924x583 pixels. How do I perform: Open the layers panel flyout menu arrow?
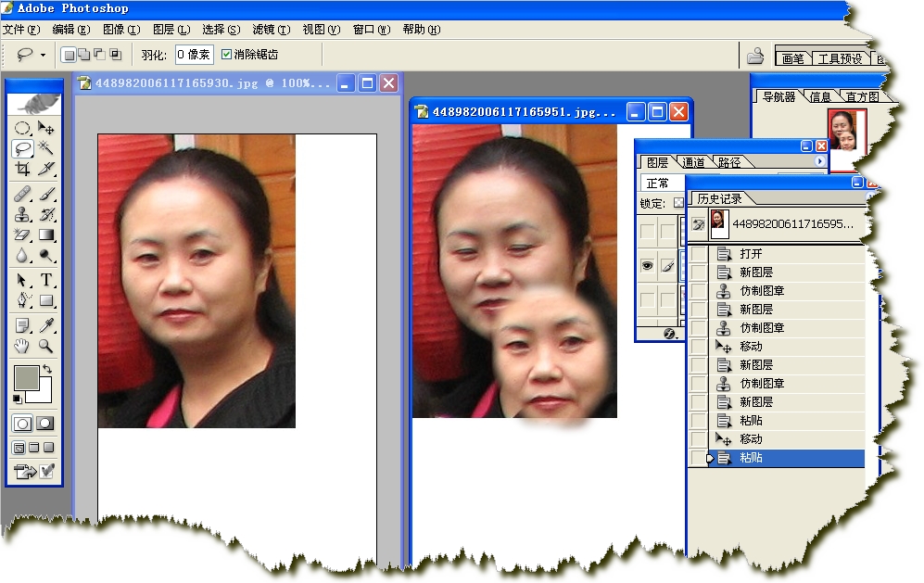(x=819, y=162)
